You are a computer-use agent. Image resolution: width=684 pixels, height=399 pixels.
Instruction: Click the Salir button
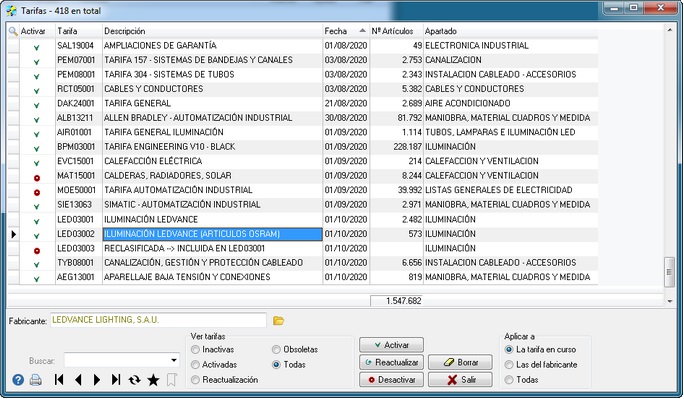[460, 380]
